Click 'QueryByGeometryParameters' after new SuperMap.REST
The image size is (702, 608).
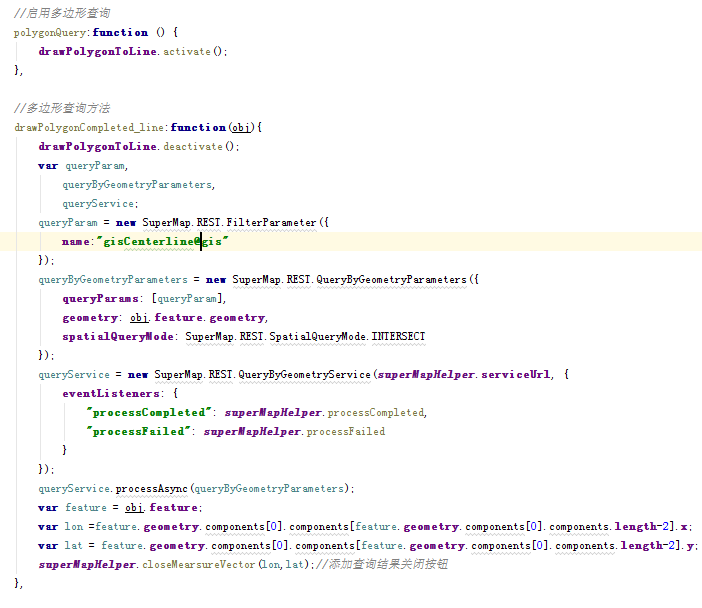(x=391, y=279)
